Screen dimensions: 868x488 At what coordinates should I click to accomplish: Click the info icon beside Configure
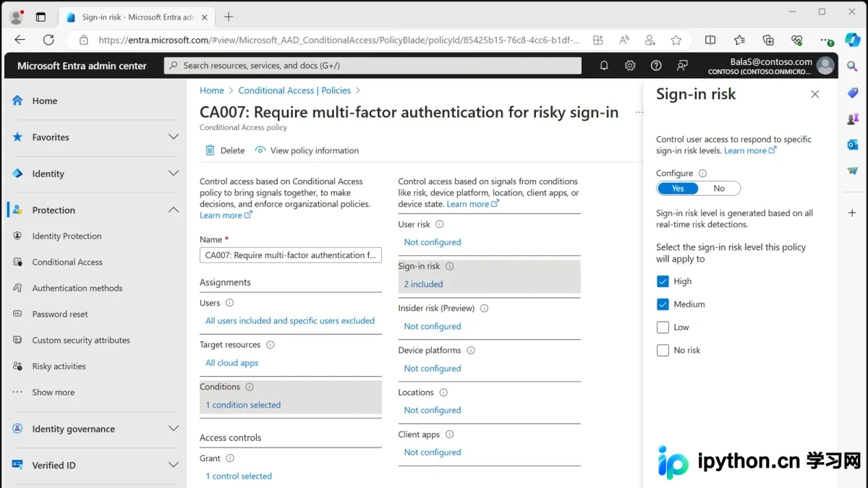702,174
